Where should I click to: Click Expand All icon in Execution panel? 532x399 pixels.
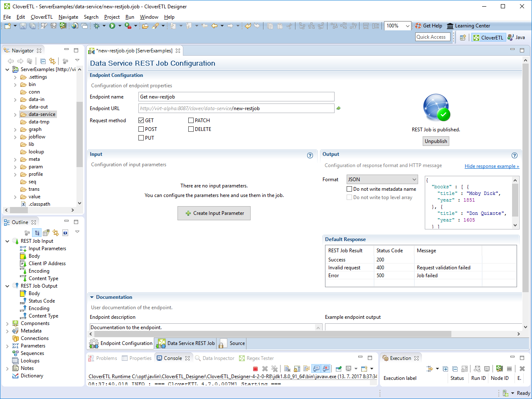click(445, 369)
